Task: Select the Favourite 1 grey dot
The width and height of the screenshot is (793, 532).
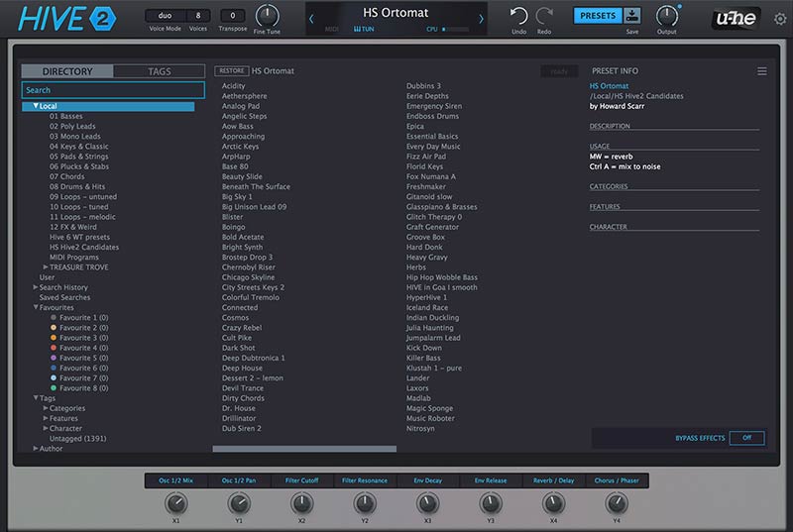Action: 54,318
